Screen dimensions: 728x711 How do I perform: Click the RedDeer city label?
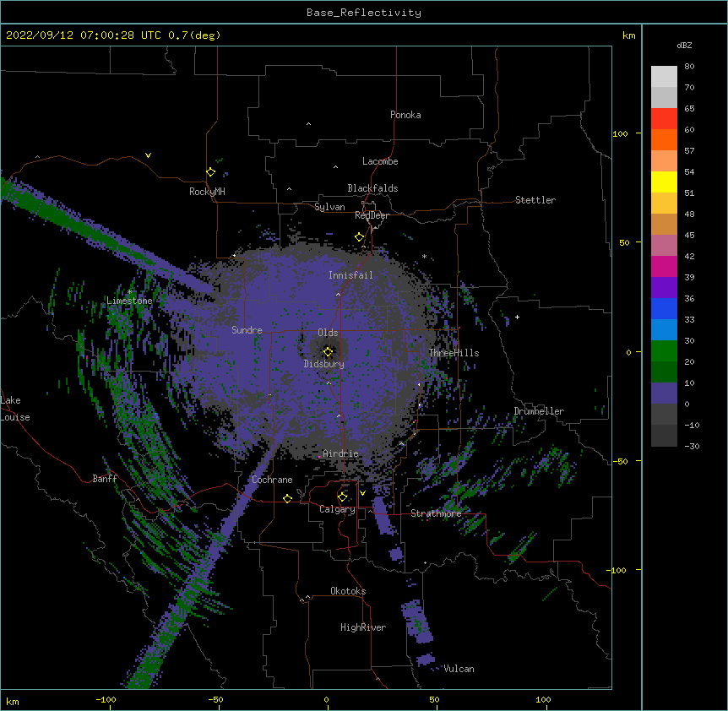click(372, 215)
